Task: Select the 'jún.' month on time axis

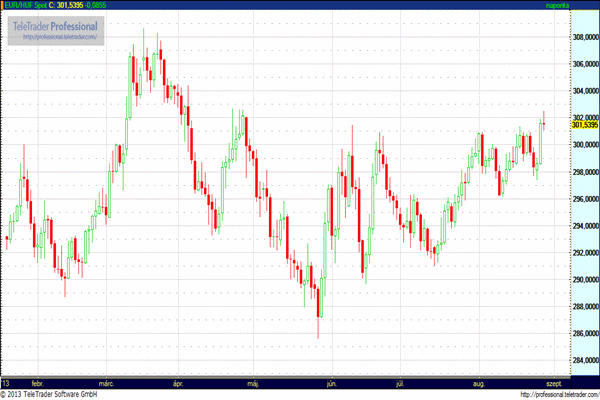Action: click(331, 382)
